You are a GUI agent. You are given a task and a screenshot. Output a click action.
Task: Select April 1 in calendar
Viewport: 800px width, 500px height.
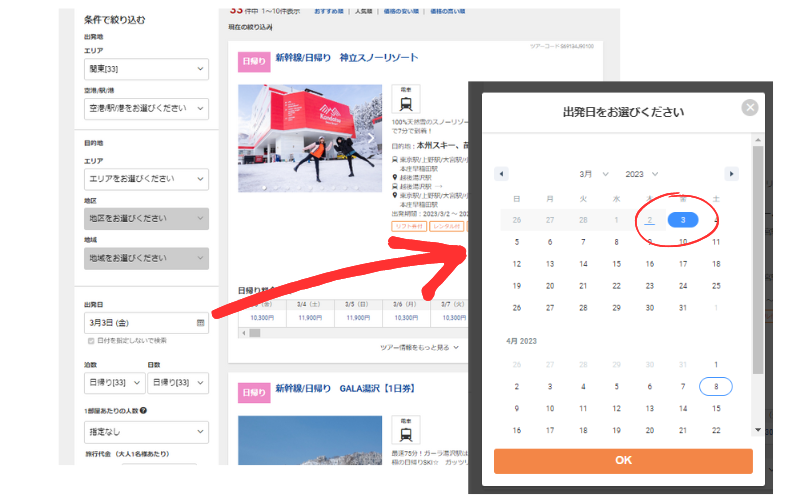[x=716, y=364]
